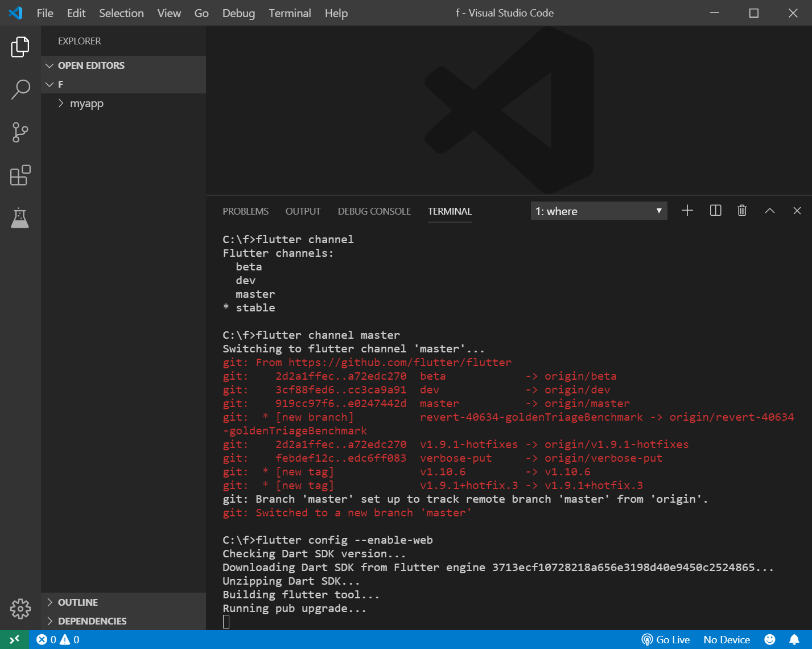Open the Extensions view
This screenshot has width=812, height=649.
click(20, 175)
